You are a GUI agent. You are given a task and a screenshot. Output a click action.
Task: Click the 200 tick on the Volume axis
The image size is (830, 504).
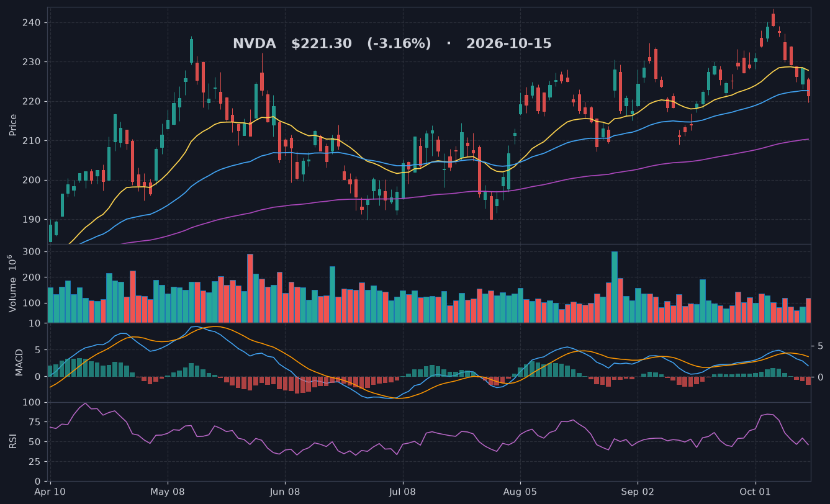tap(31, 277)
